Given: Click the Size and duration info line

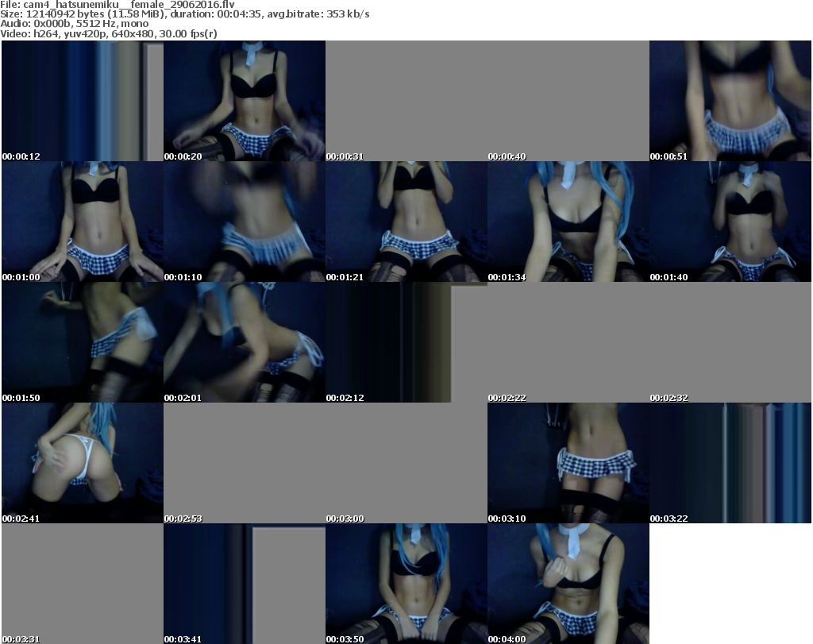Looking at the screenshot, I should (185, 14).
